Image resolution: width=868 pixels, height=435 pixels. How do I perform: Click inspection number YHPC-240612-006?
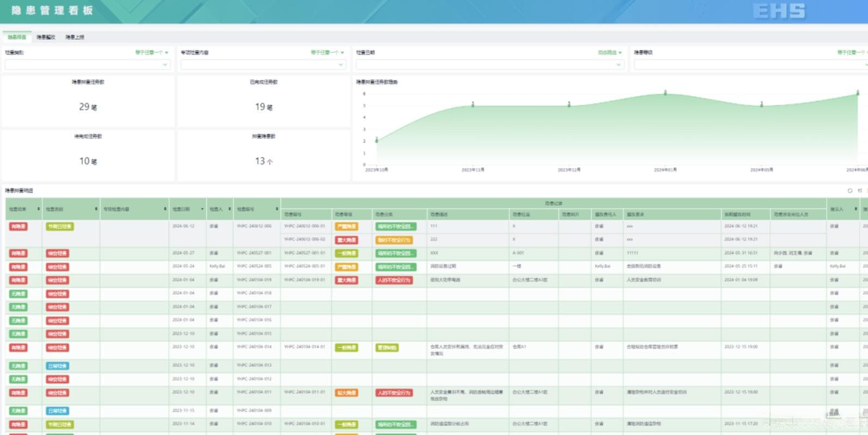point(254,226)
